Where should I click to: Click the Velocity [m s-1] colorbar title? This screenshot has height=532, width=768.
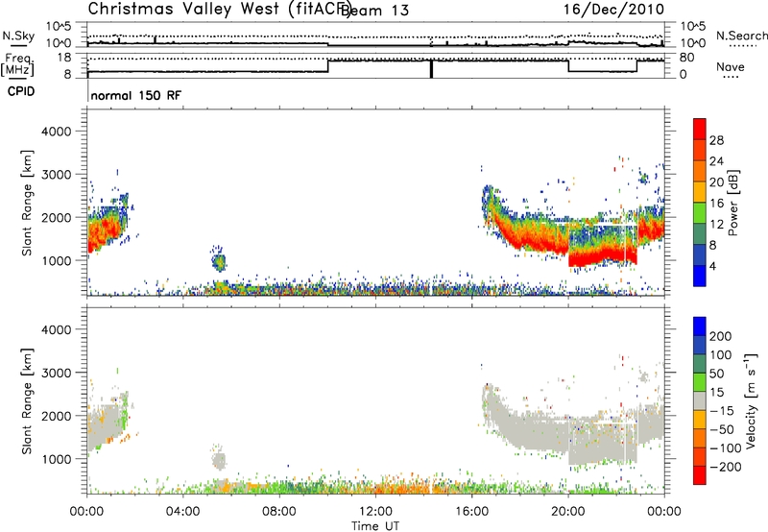pyautogui.click(x=750, y=400)
